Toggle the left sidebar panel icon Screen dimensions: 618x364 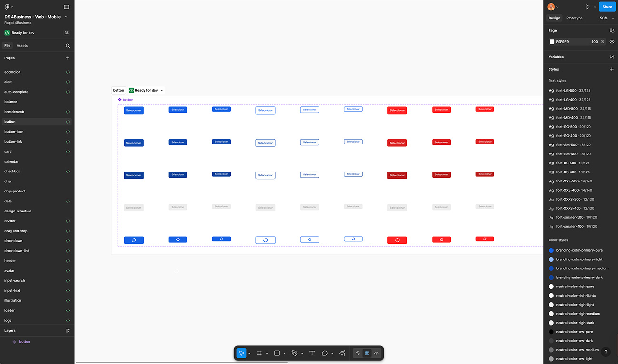click(67, 7)
